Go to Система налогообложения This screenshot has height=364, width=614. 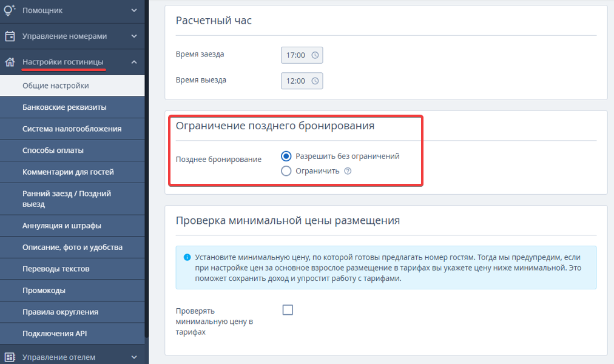click(72, 129)
